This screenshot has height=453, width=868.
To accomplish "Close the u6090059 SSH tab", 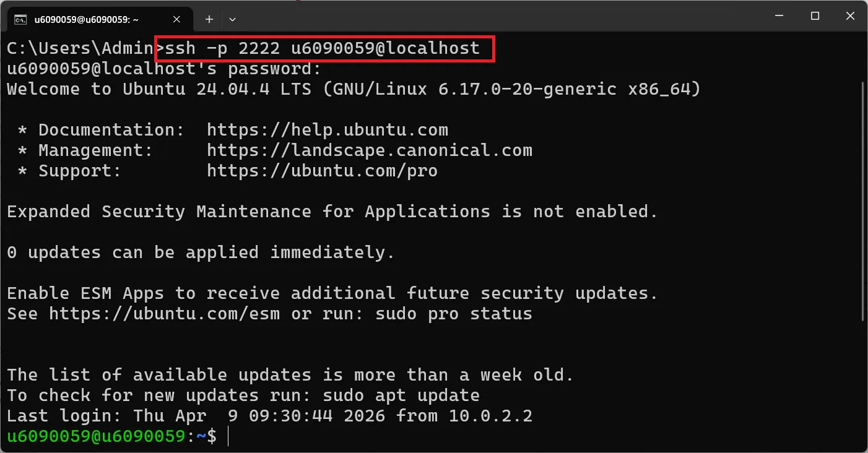I will point(176,19).
